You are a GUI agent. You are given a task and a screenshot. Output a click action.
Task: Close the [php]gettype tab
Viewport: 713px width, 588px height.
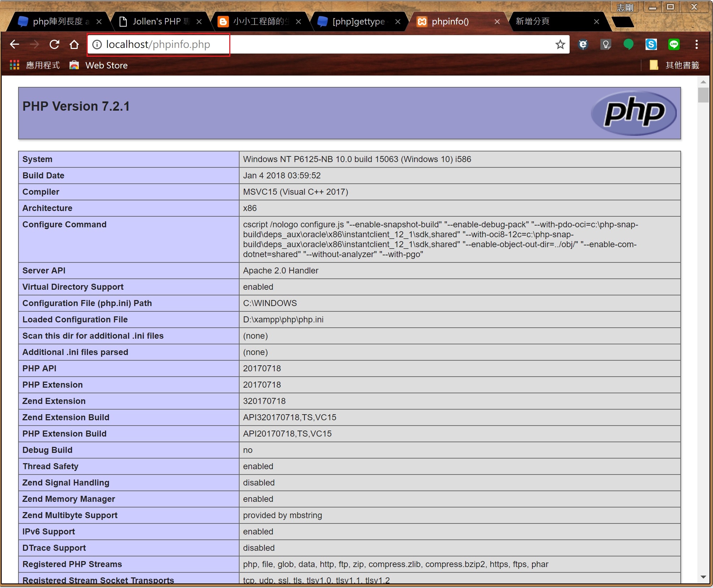click(398, 22)
